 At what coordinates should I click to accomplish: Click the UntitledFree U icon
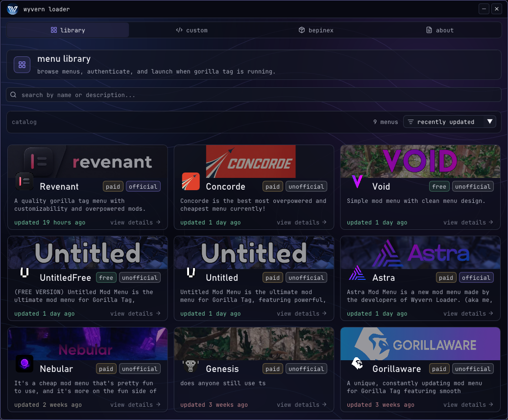(24, 273)
